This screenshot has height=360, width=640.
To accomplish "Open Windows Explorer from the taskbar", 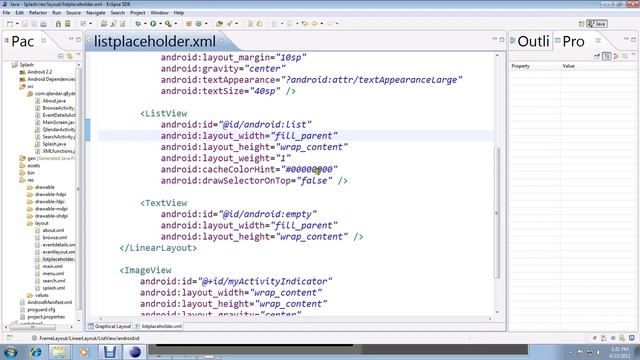I will click(x=60, y=352).
